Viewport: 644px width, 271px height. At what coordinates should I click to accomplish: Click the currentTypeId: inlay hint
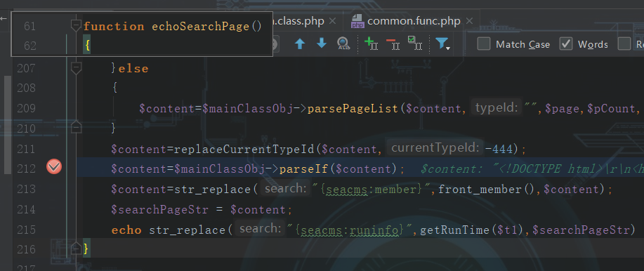tap(435, 148)
